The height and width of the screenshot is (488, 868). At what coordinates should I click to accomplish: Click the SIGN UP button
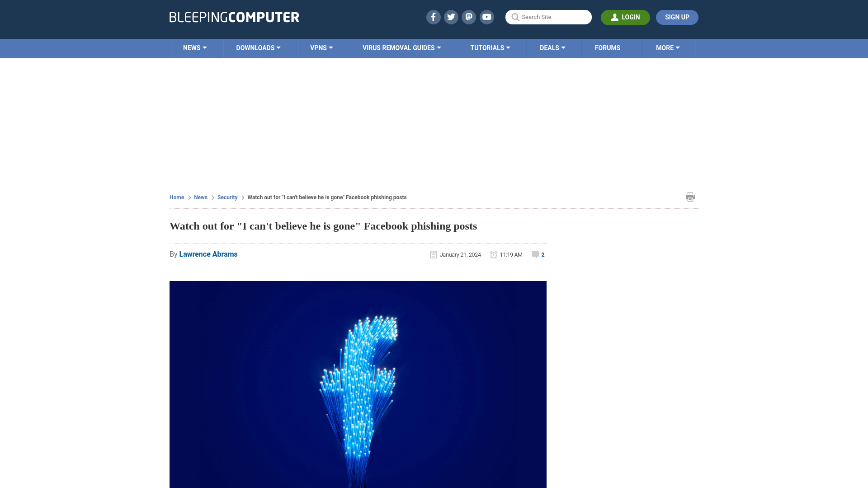pyautogui.click(x=677, y=17)
